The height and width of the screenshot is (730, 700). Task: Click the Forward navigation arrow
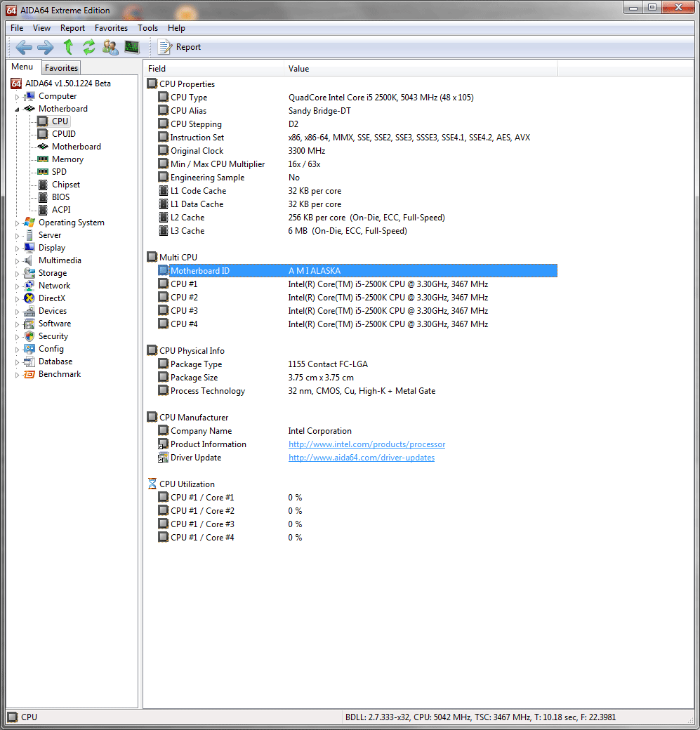[45, 47]
